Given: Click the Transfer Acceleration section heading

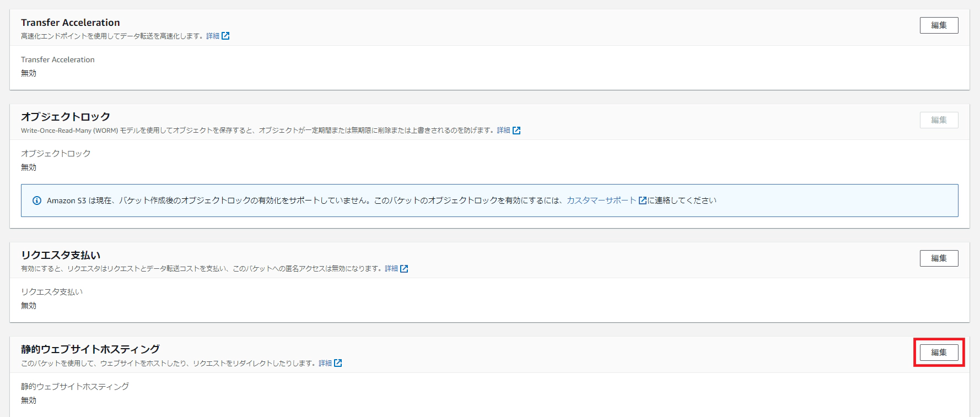Looking at the screenshot, I should (71, 23).
